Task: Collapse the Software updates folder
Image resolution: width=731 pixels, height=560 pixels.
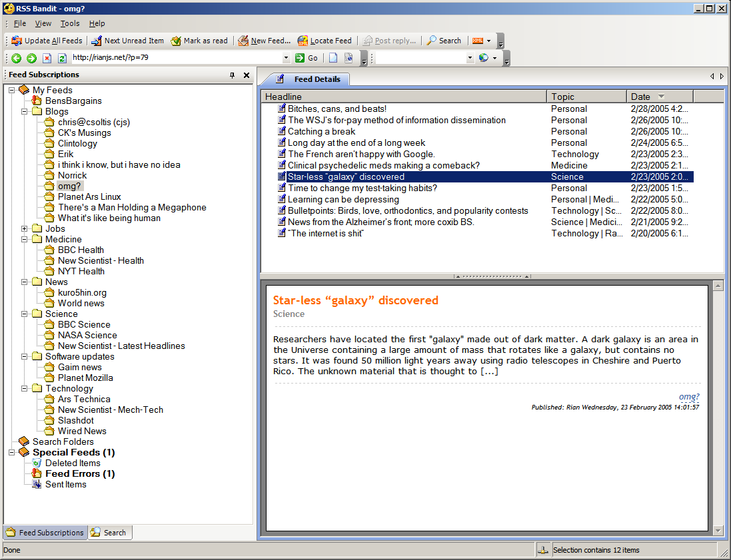Action: 24,356
